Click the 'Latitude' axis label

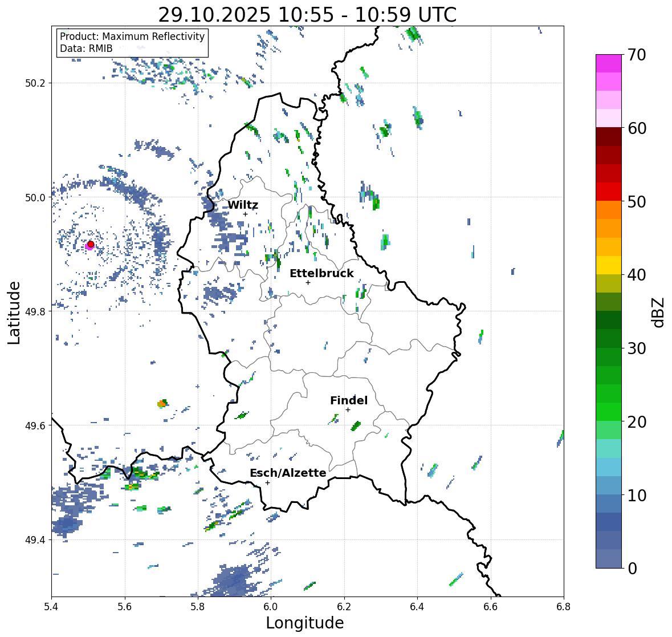coord(14,313)
